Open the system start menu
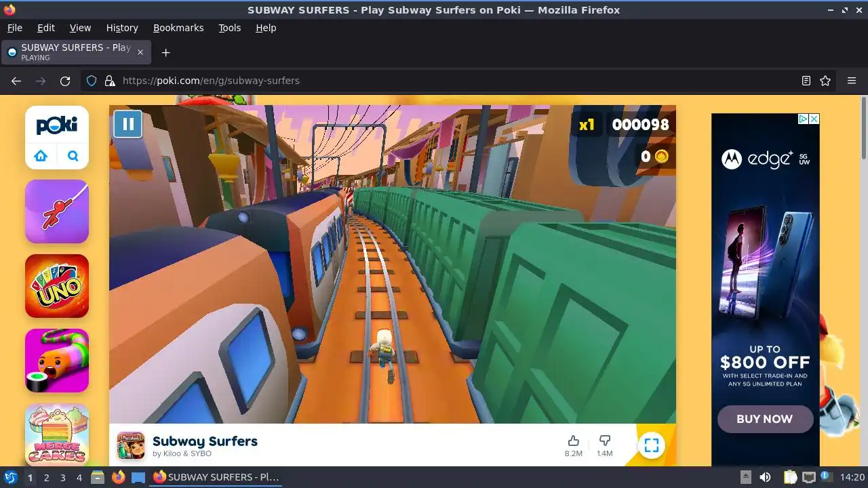868x488 pixels. point(10,477)
